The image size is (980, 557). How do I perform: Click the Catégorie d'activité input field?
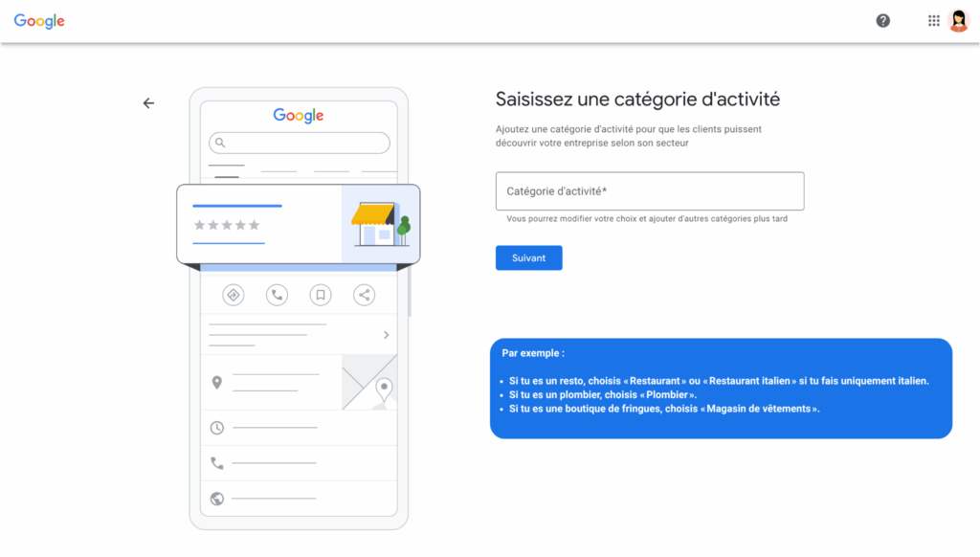pyautogui.click(x=649, y=191)
